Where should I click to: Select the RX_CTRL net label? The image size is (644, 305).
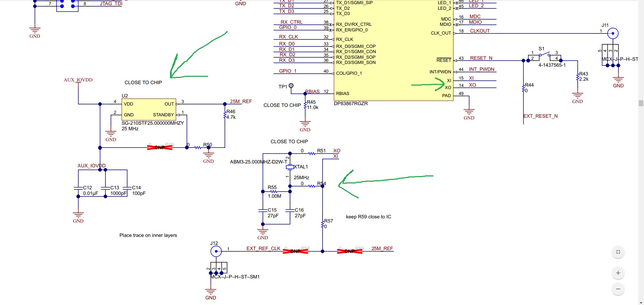click(x=291, y=22)
